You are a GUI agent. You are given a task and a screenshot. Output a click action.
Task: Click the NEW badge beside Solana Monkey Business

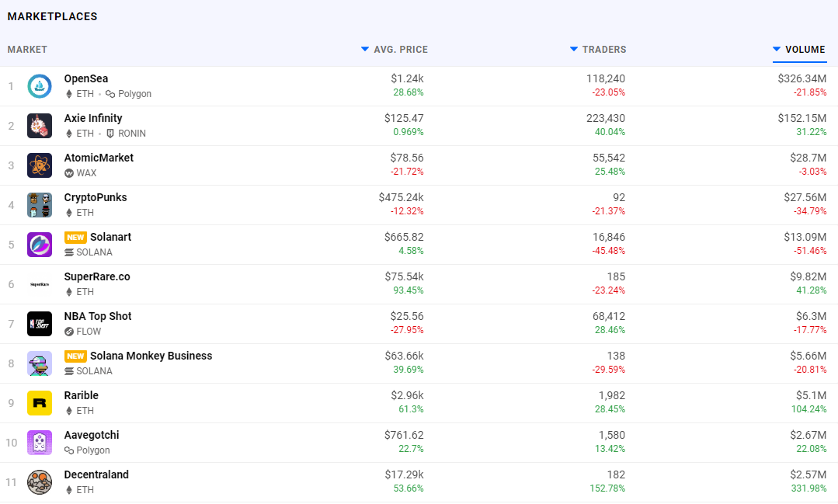75,356
